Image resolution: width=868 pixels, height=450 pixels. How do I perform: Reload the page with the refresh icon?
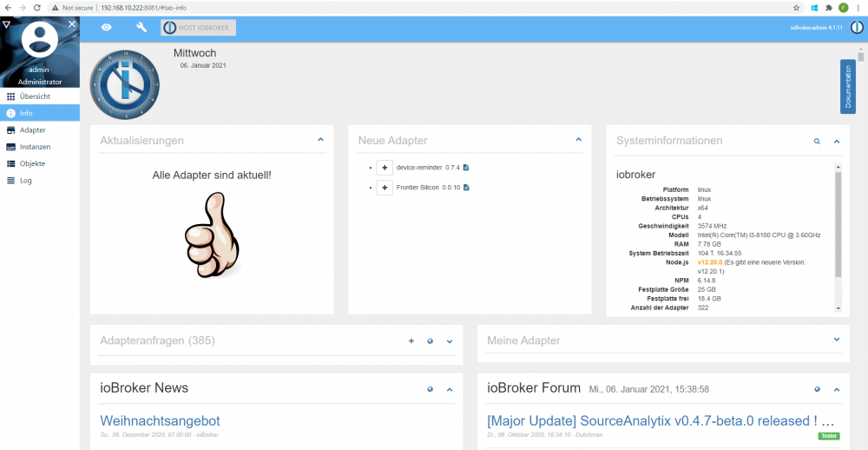[x=37, y=8]
